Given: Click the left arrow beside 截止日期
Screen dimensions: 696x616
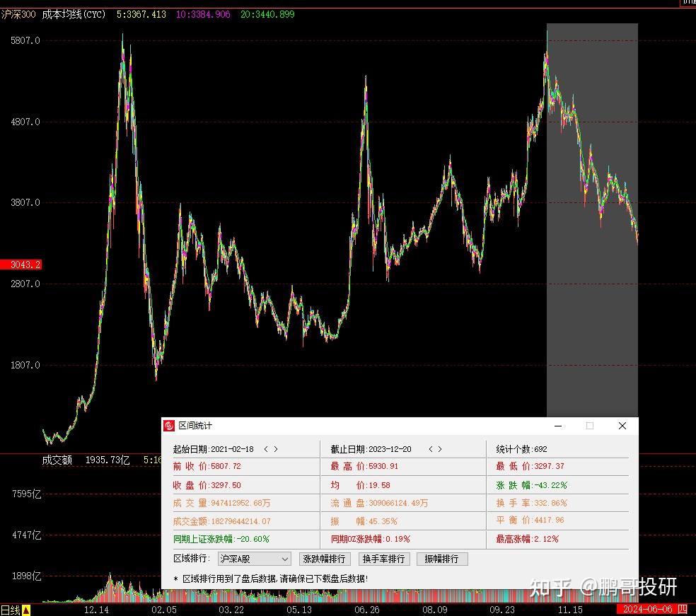Looking at the screenshot, I should click(432, 448).
